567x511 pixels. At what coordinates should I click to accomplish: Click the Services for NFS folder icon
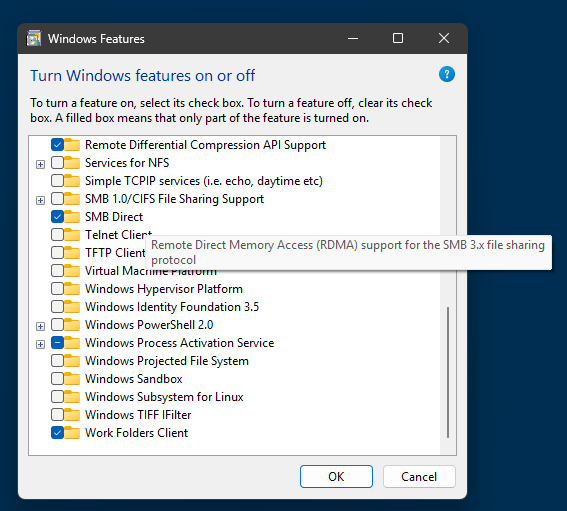[72, 163]
